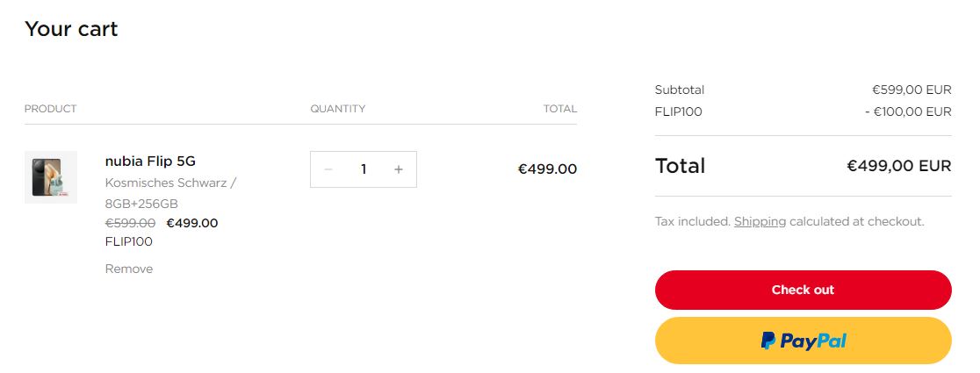
Task: Click the FLIP100 code under the product
Action: pos(128,241)
